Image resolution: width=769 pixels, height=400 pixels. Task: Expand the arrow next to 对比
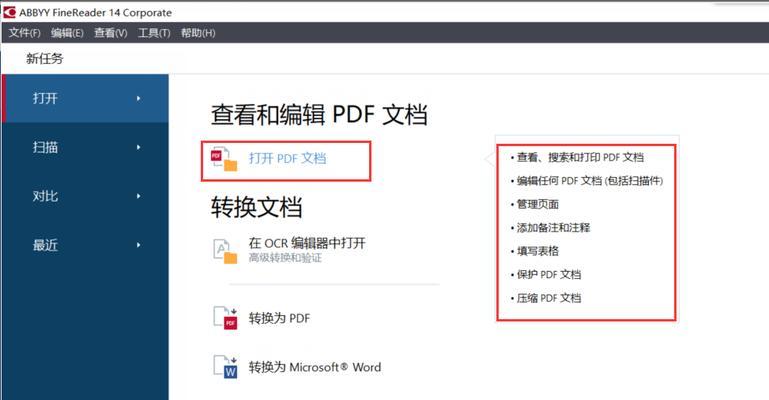click(139, 196)
